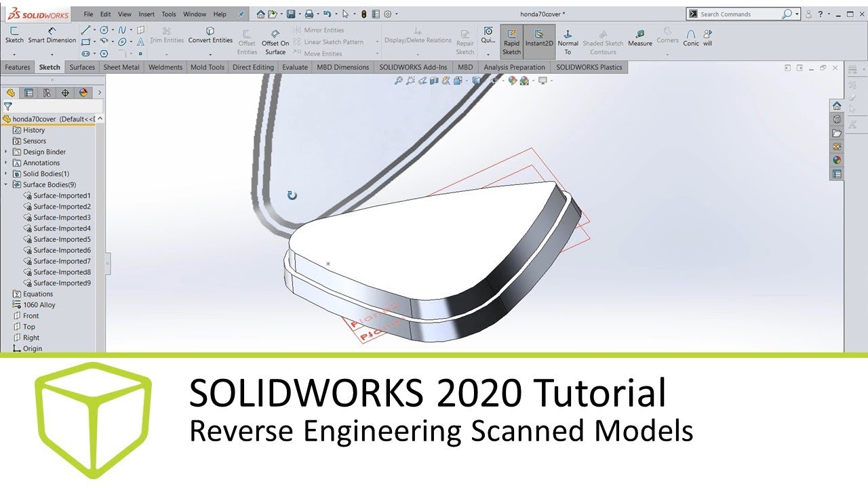The width and height of the screenshot is (868, 488).
Task: Select the Spline tool
Action: [122, 30]
